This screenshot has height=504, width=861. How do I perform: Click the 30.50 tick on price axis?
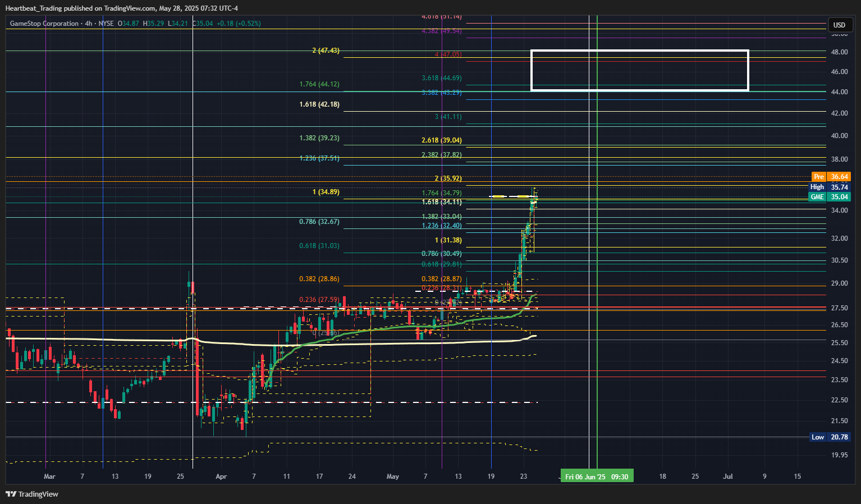(x=839, y=260)
